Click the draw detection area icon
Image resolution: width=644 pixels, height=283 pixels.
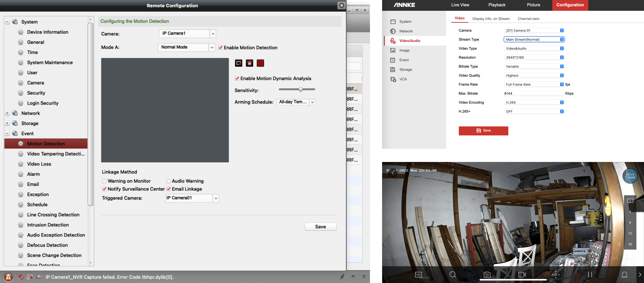point(238,63)
